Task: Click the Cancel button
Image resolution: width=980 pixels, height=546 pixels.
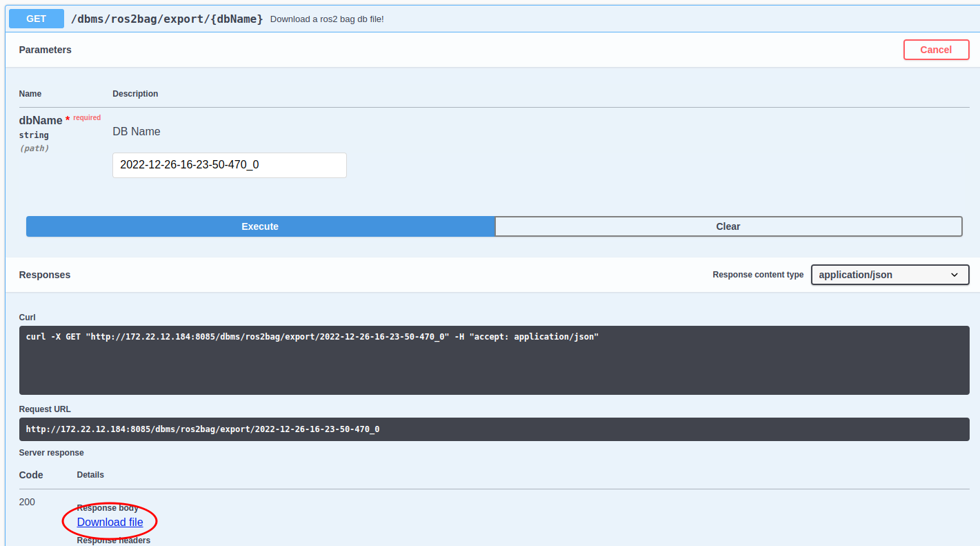Action: point(936,49)
